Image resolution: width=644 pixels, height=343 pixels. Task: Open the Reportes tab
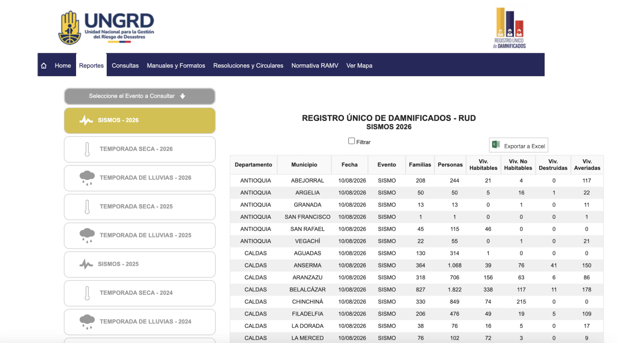[91, 66]
